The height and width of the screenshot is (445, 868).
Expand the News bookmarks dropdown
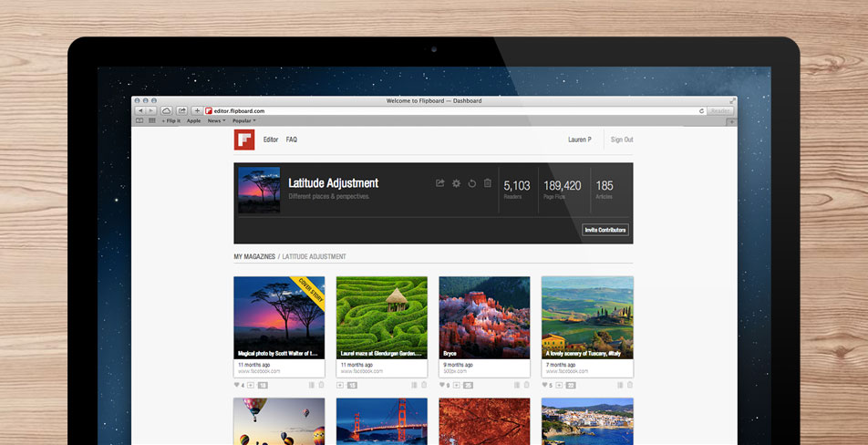coord(216,120)
